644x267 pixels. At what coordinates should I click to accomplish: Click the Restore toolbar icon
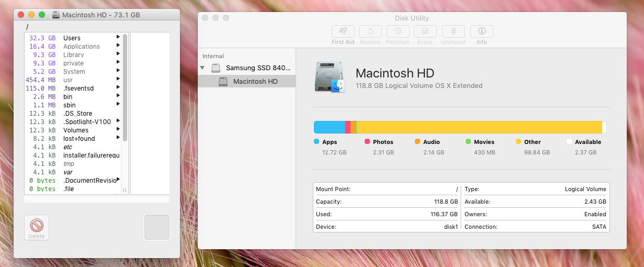[370, 31]
